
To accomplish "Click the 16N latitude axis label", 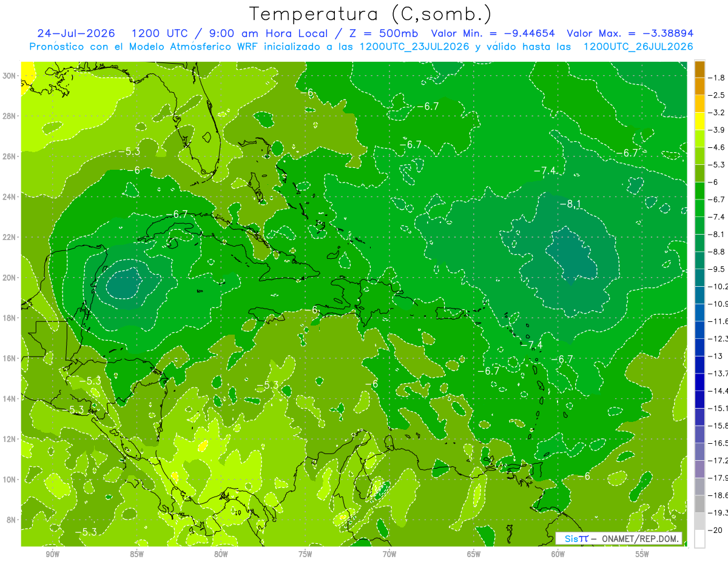I will coord(10,358).
